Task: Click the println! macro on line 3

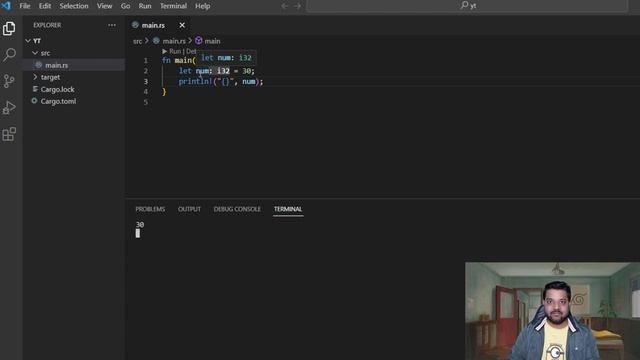Action: click(x=196, y=82)
